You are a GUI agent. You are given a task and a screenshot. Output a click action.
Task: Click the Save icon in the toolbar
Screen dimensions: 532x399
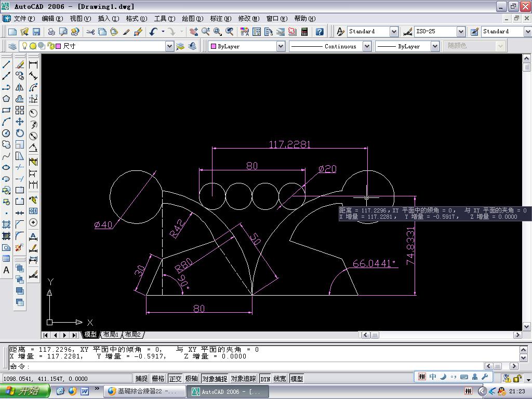(36, 32)
